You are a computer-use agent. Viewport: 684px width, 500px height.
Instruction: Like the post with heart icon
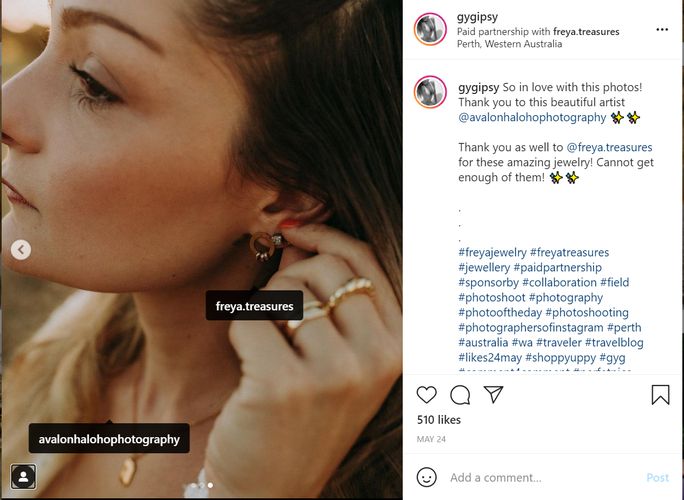click(427, 395)
